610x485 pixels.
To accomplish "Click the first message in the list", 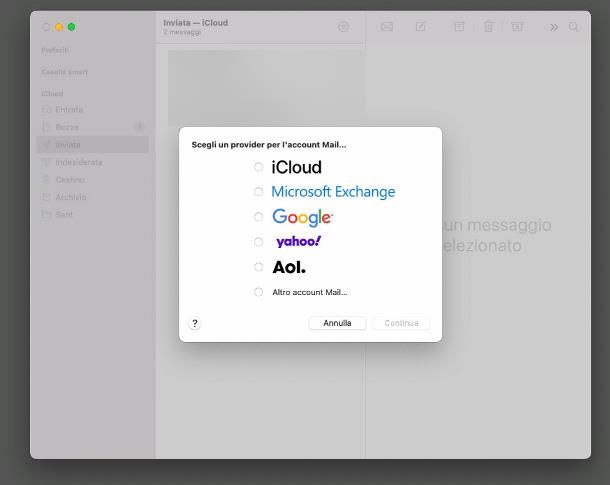I will pos(266,88).
